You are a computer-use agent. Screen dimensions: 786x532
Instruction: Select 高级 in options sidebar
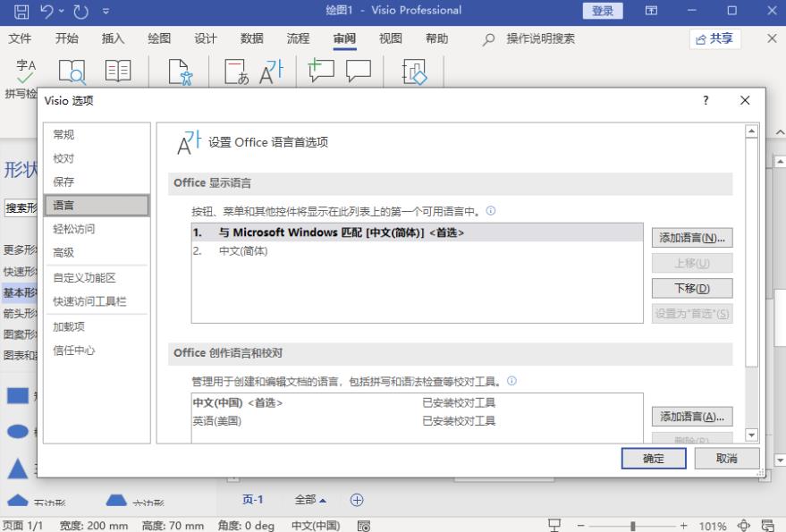point(97,253)
